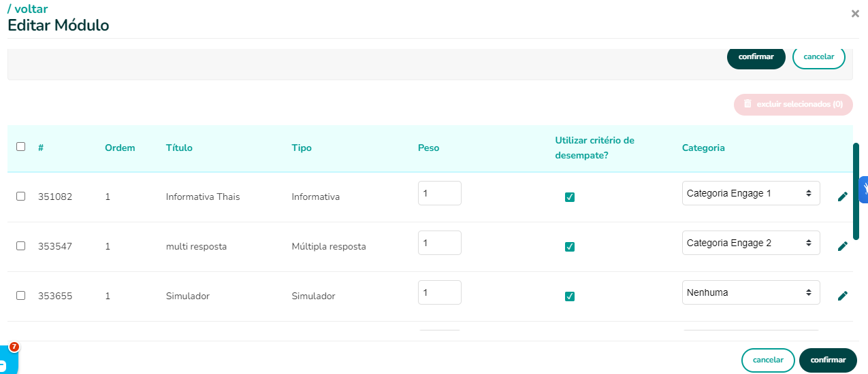
Task: Edit the Informativa Thais row pencil icon
Action: 843,197
